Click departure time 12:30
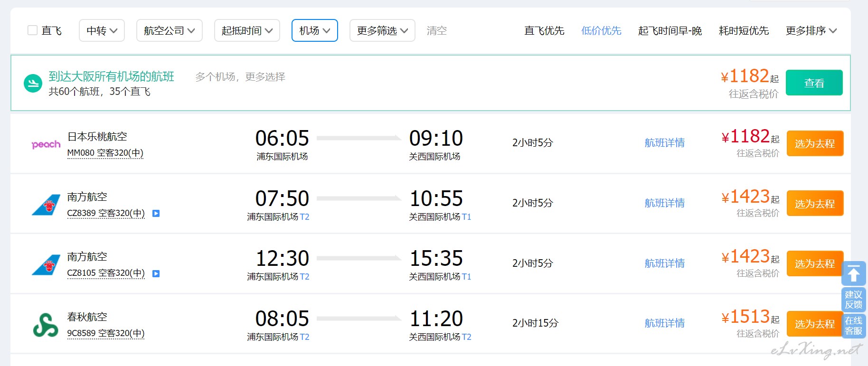 282,259
